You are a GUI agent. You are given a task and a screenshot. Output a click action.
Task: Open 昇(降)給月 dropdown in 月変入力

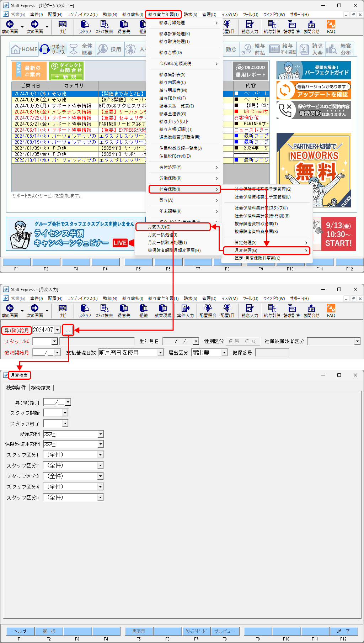coord(58,330)
